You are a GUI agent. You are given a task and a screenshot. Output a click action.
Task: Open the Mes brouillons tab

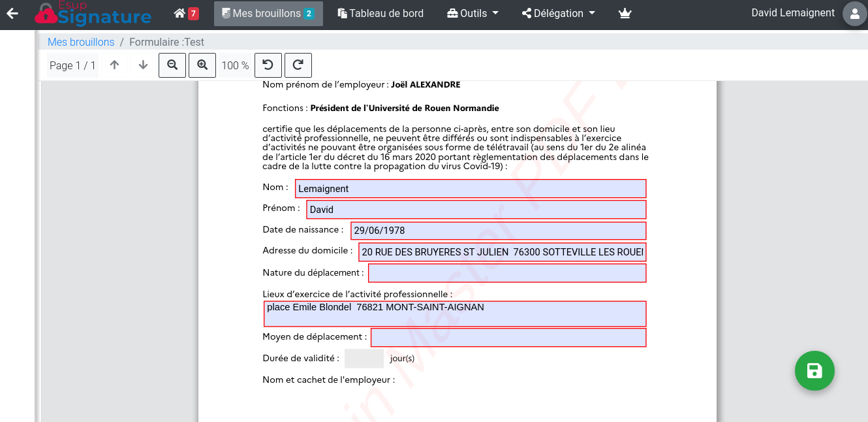click(268, 14)
